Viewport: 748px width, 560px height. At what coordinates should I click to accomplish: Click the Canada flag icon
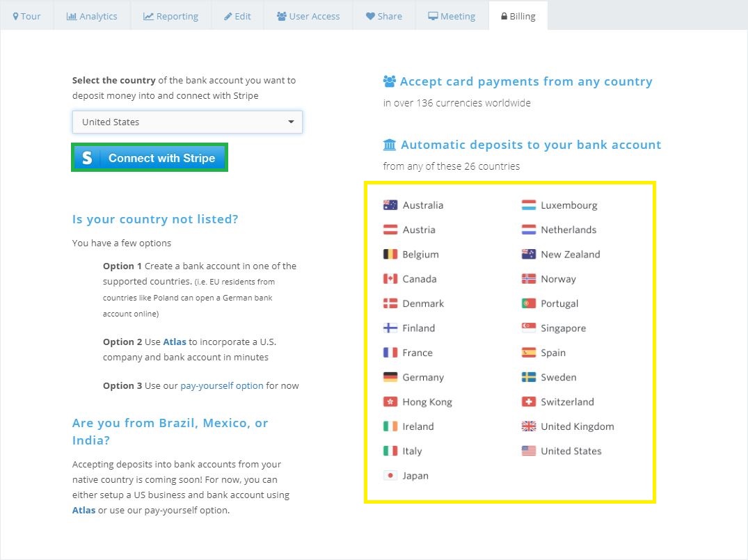point(390,279)
